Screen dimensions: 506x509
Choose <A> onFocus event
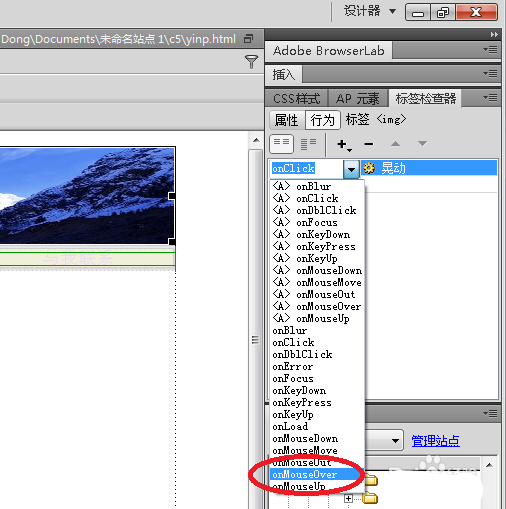(x=317, y=222)
